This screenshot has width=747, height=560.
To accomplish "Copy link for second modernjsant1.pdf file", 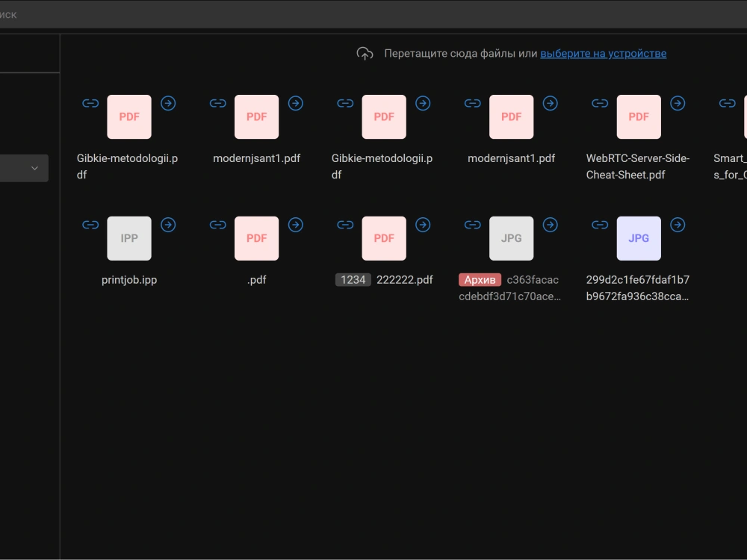I will tap(473, 103).
